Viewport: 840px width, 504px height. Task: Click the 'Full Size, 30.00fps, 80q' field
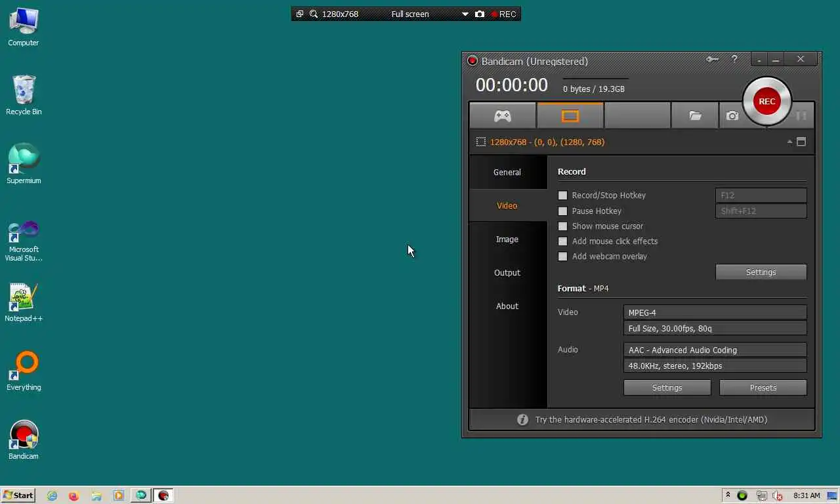[715, 328]
